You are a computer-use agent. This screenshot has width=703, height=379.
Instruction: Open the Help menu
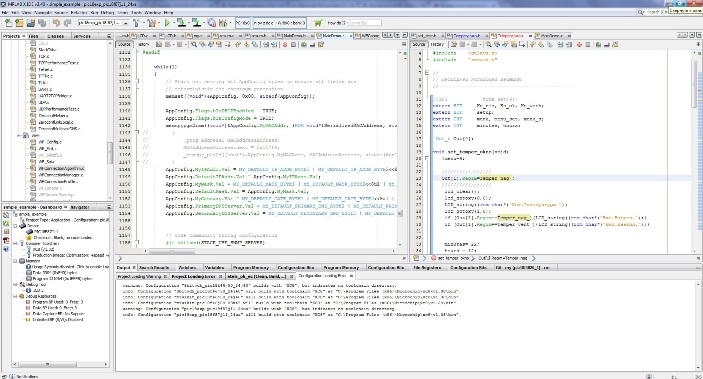(169, 13)
